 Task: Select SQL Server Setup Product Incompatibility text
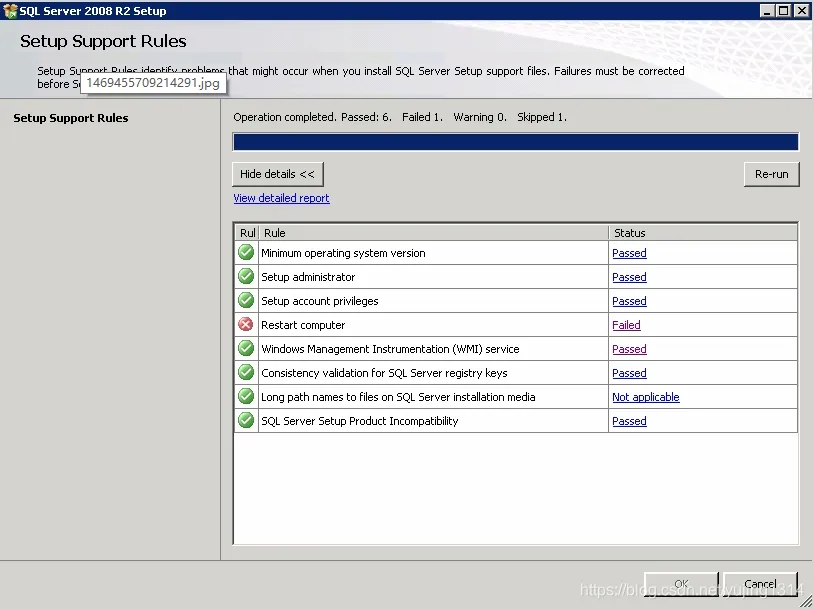[360, 421]
